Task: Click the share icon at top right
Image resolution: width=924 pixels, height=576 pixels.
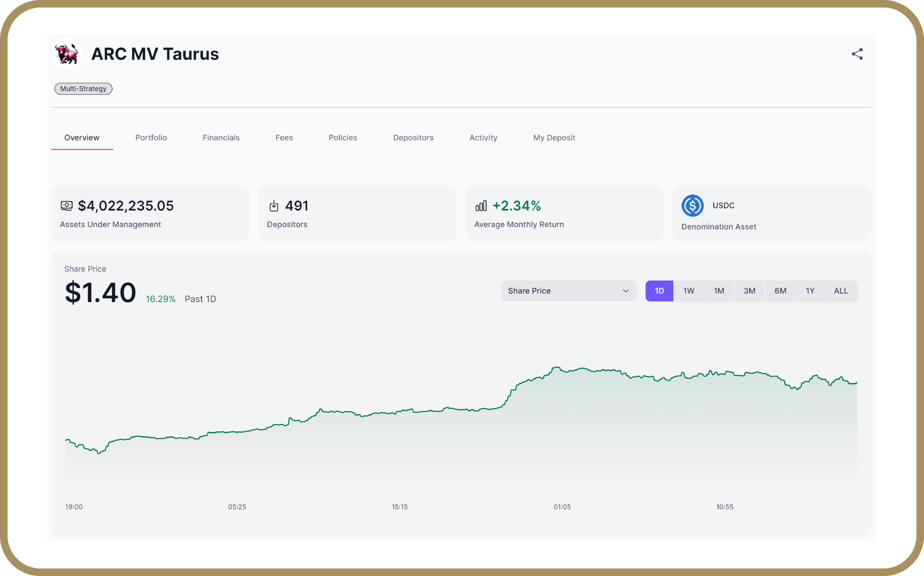Action: coord(857,54)
